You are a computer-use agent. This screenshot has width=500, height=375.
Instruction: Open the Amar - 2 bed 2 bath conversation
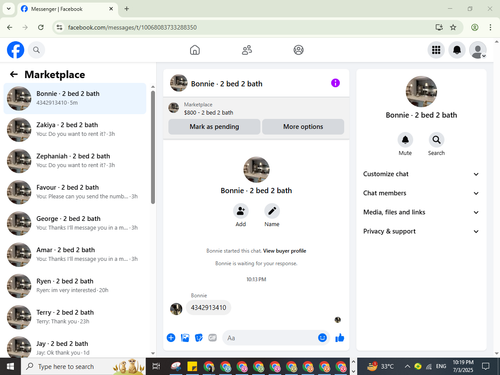(x=75, y=255)
